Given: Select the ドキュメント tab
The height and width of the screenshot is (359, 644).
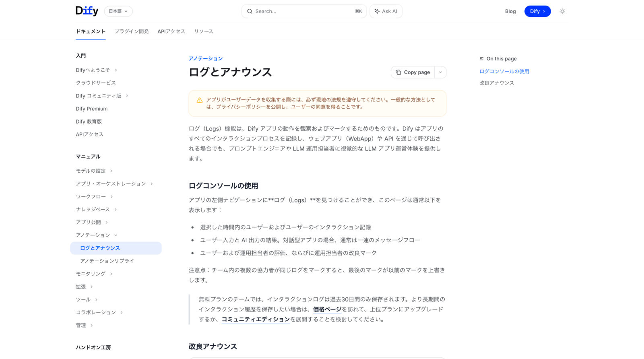Looking at the screenshot, I should click(x=91, y=31).
